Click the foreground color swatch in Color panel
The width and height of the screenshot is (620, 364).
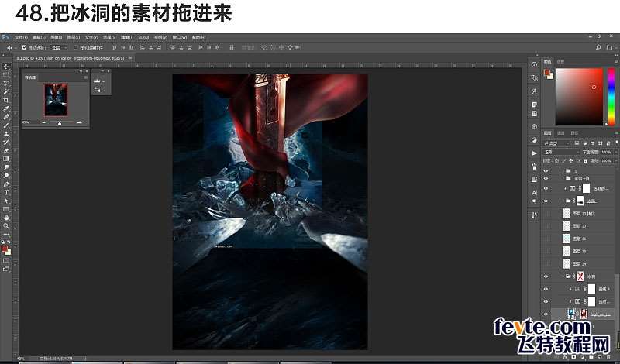tap(547, 73)
